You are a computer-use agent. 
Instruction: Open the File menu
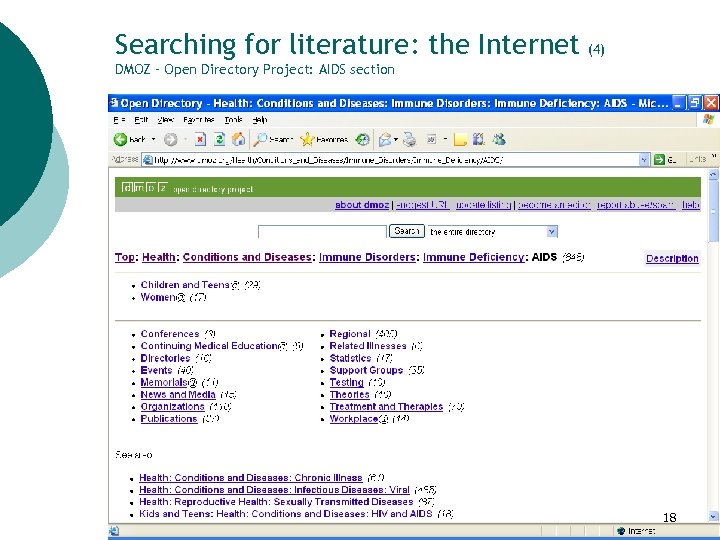[119, 120]
